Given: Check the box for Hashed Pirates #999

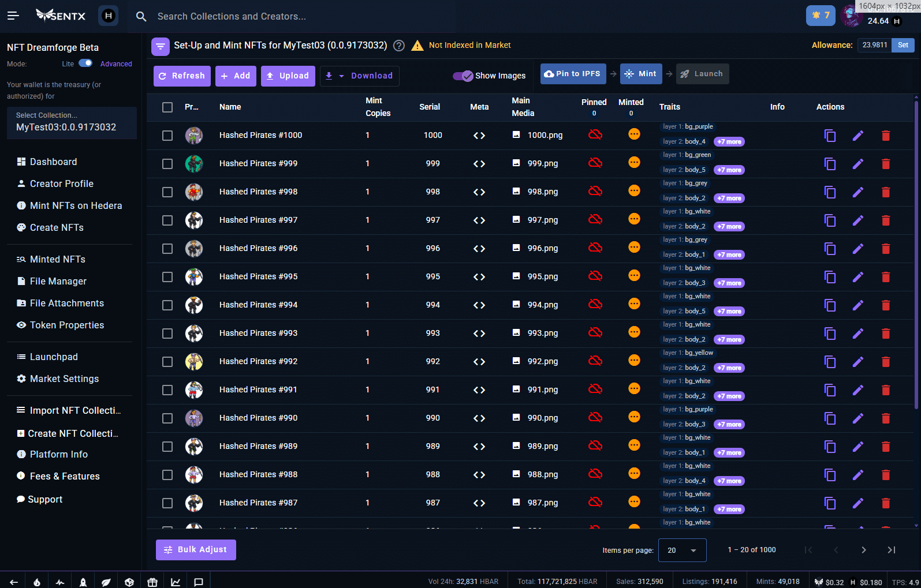Looking at the screenshot, I should coord(167,164).
